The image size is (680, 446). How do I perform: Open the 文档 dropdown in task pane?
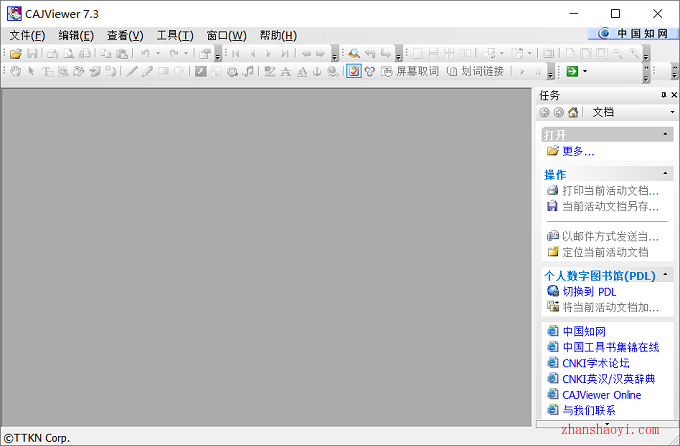pyautogui.click(x=672, y=112)
